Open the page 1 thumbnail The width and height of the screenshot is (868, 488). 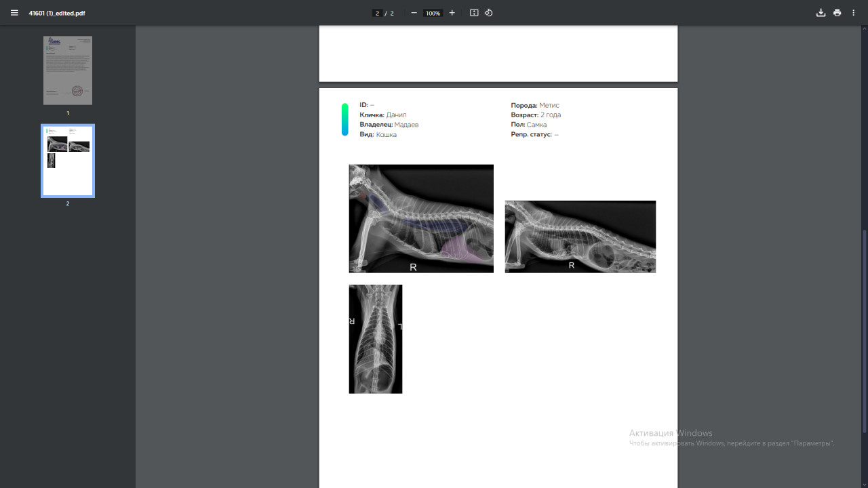point(68,70)
